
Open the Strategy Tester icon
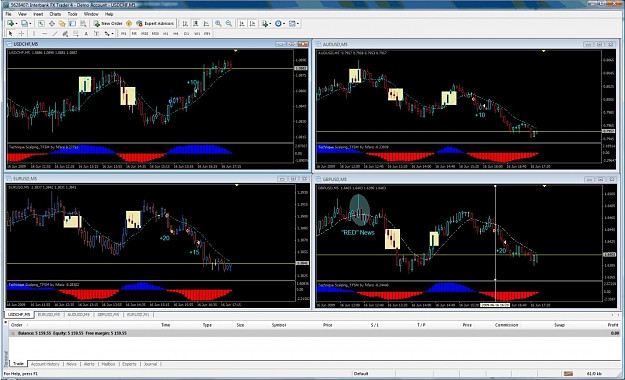(x=83, y=24)
